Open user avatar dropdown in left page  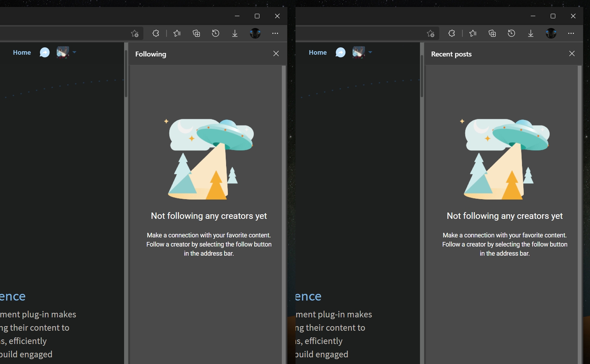tap(67, 52)
